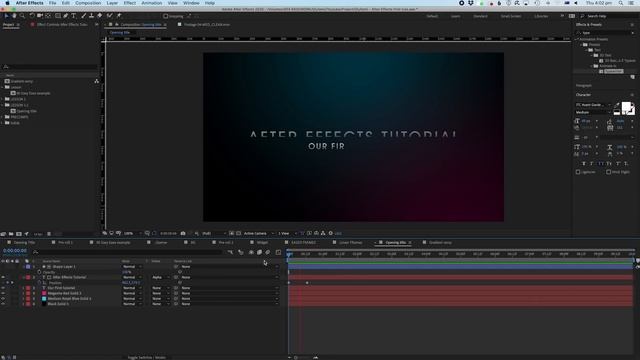Open the viewer resolution Full dropdown
Screen dimensions: 640x360
pyautogui.click(x=213, y=233)
